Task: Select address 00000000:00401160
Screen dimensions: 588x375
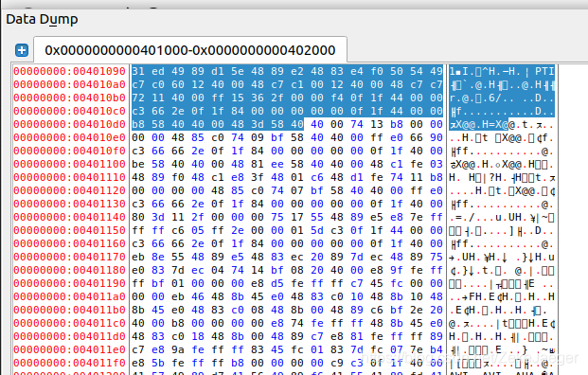Action: [70, 243]
